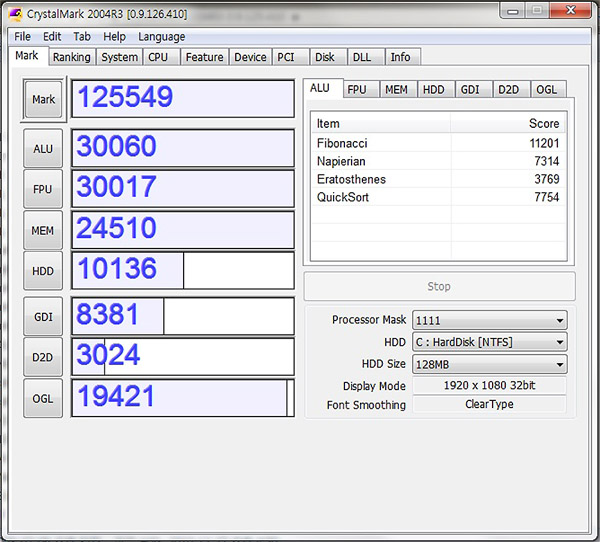
Task: Maximize the CrystalMark window
Action: pos(537,10)
